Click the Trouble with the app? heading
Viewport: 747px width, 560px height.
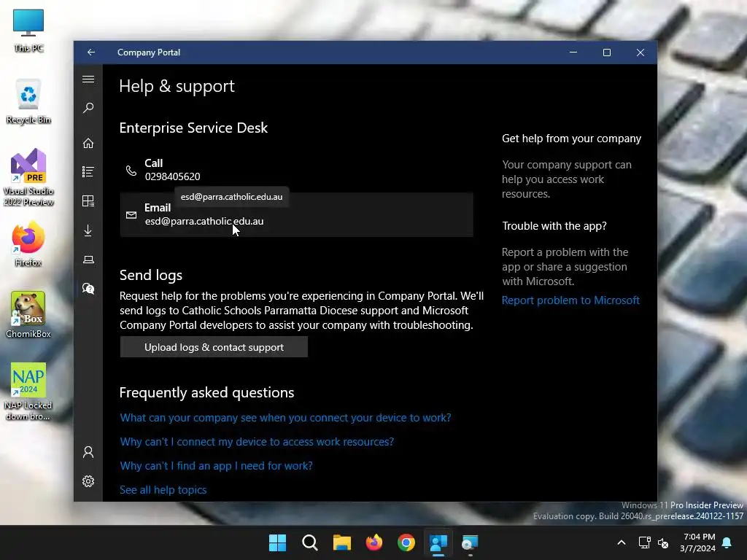coord(554,226)
